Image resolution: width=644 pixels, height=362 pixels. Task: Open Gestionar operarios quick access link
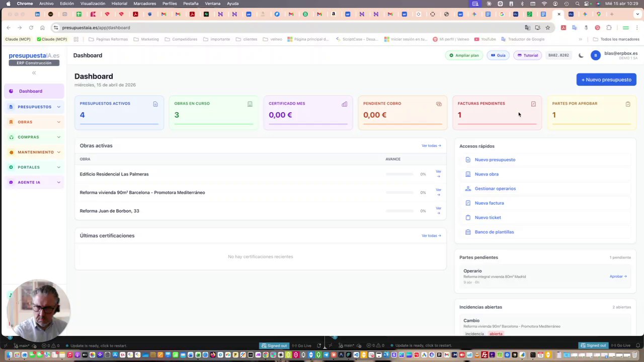[x=495, y=189]
